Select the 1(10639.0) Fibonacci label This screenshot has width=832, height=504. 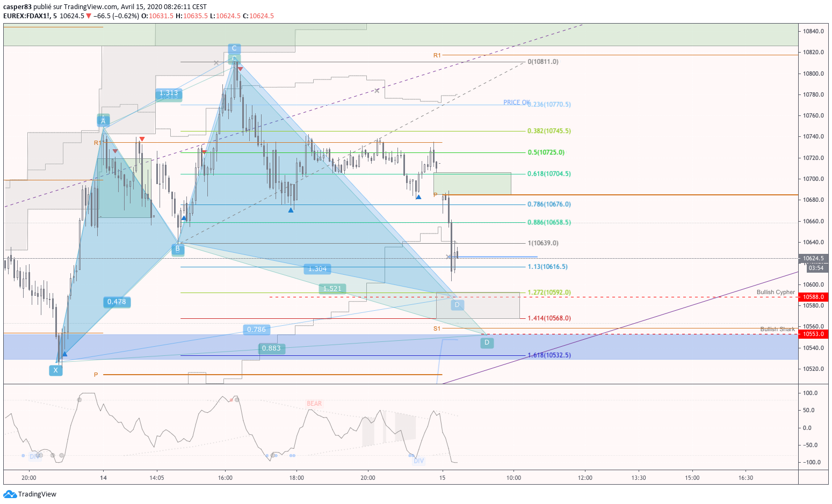[543, 243]
